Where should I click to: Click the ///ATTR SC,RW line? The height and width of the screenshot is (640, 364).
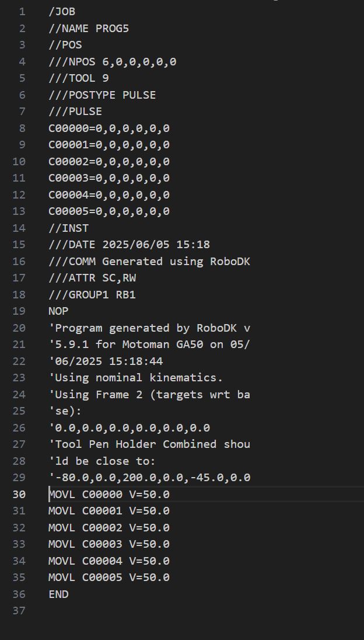[92, 278]
